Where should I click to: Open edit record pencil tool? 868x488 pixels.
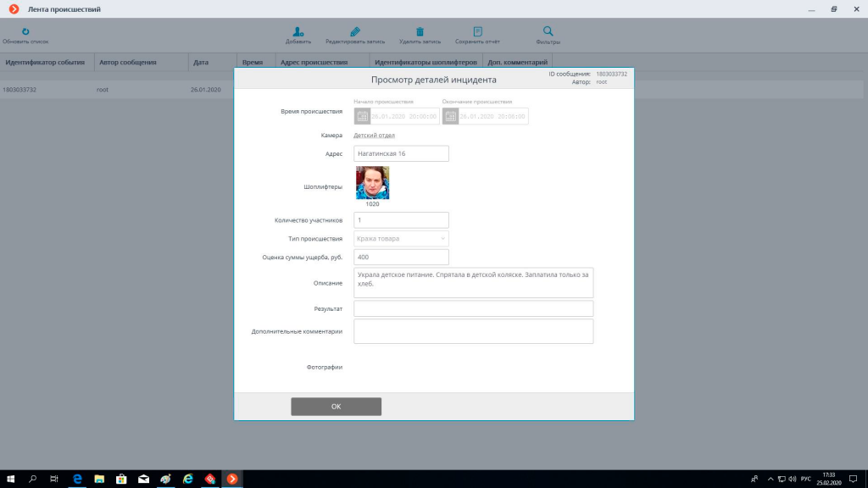(355, 36)
